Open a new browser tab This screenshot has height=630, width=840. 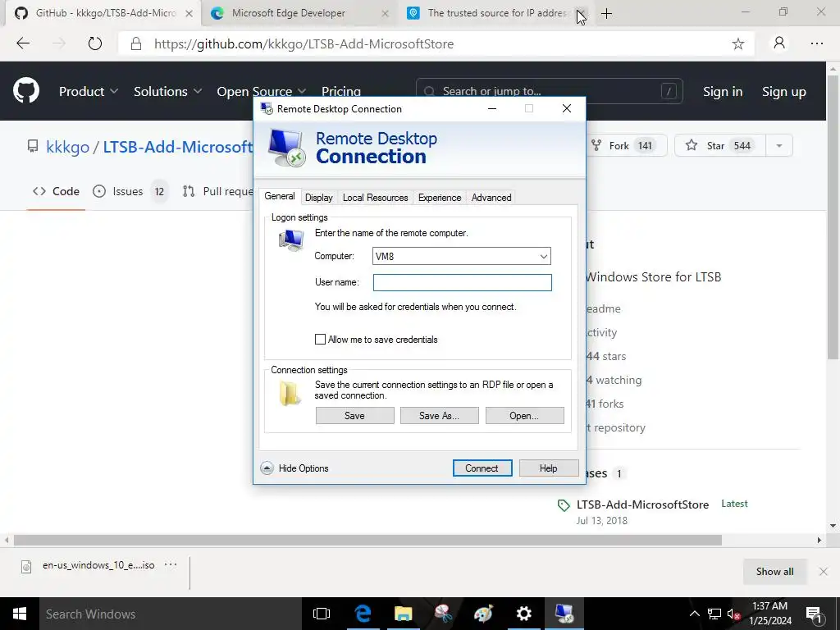tap(606, 13)
